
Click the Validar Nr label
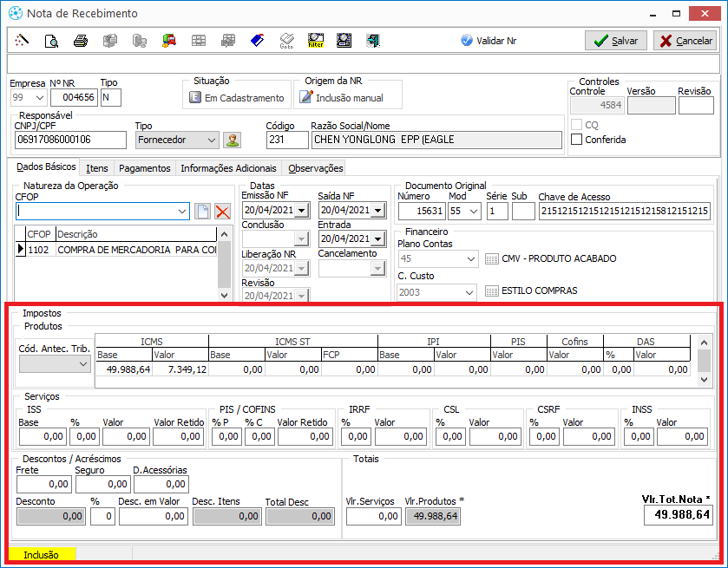tap(496, 41)
